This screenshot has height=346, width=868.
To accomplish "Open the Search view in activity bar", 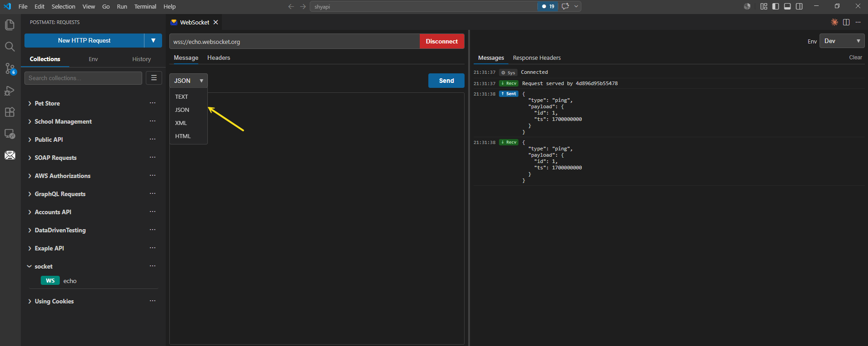I will [x=10, y=47].
